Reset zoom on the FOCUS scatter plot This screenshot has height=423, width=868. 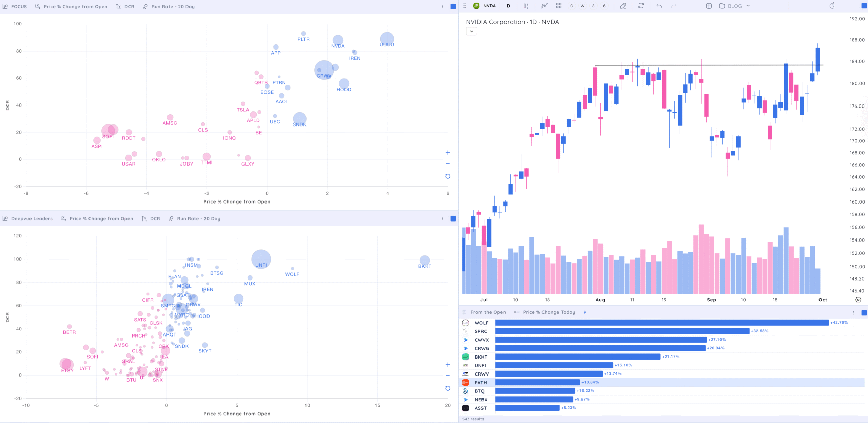[x=448, y=176]
